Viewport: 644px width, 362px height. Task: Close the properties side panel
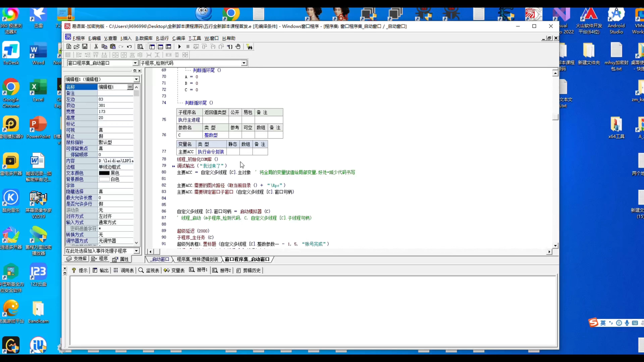140,71
